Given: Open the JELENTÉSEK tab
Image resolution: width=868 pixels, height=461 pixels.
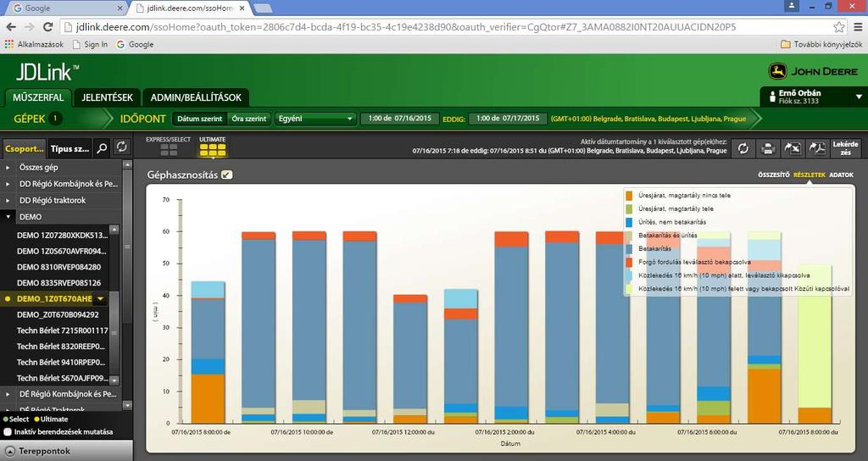Looking at the screenshot, I should [108, 97].
